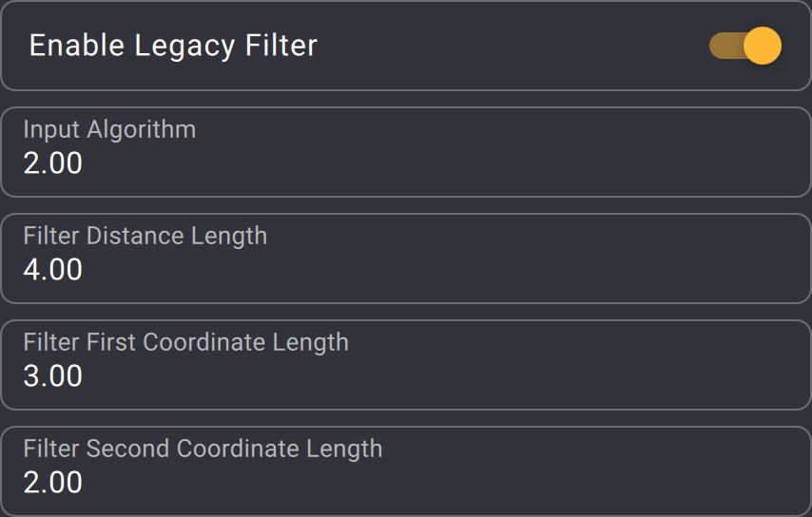Click the Filter Second Coordinate Length label
This screenshot has width=812, height=517.
pyautogui.click(x=203, y=449)
